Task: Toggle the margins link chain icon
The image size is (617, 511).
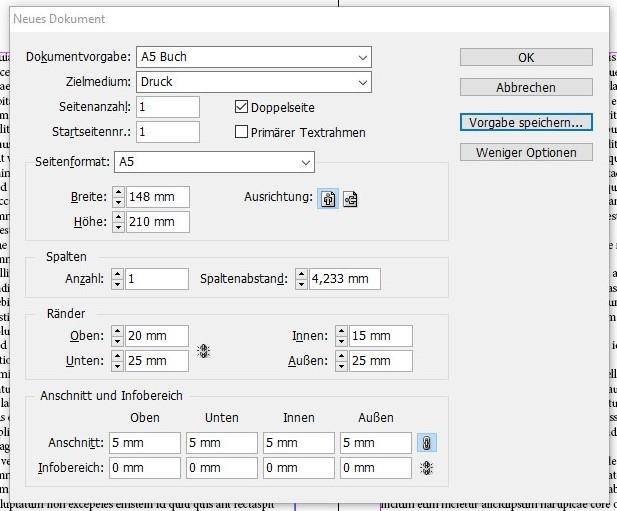Action: [x=204, y=350]
